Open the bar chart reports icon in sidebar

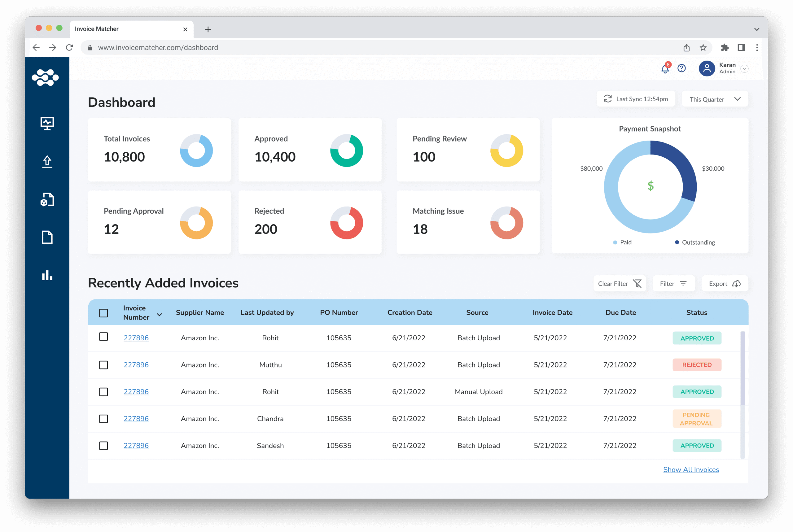point(47,276)
